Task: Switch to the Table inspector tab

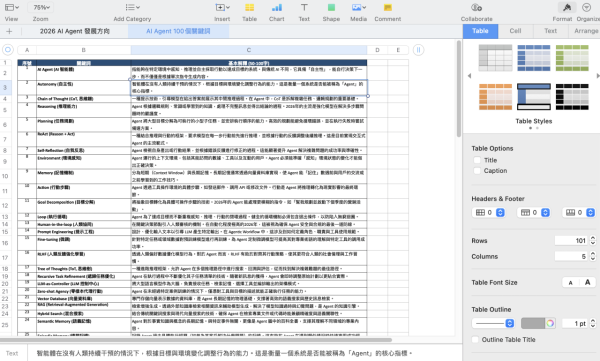Action: [480, 31]
